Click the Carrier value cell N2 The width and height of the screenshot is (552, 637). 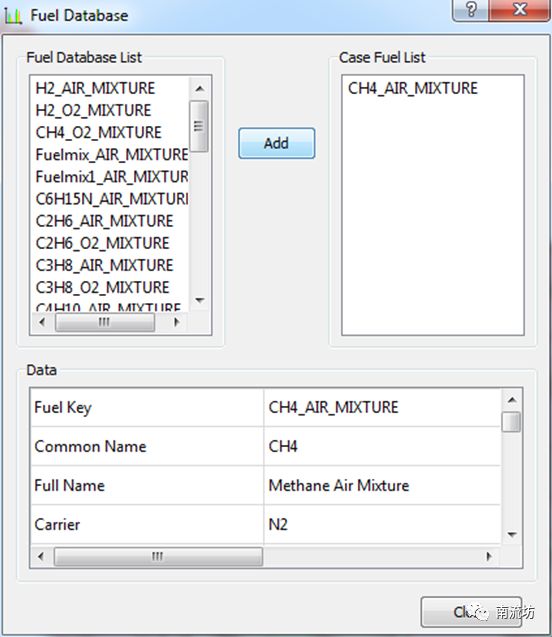pos(382,524)
